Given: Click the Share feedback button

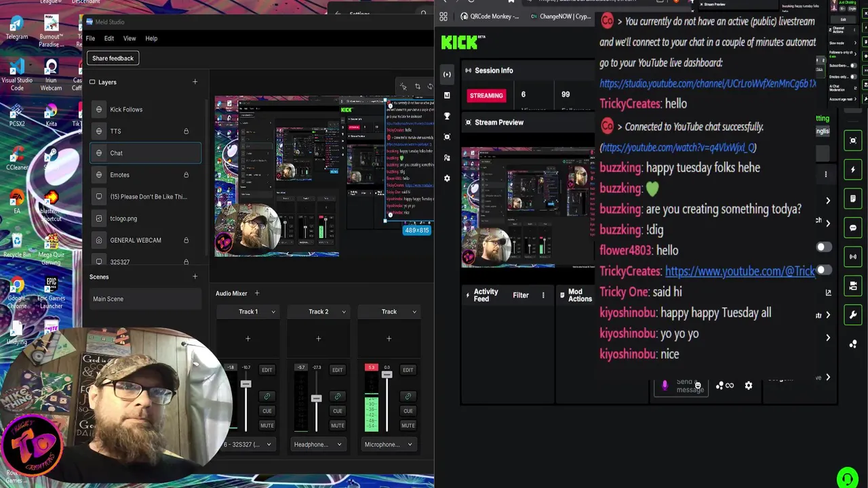Looking at the screenshot, I should 113,58.
